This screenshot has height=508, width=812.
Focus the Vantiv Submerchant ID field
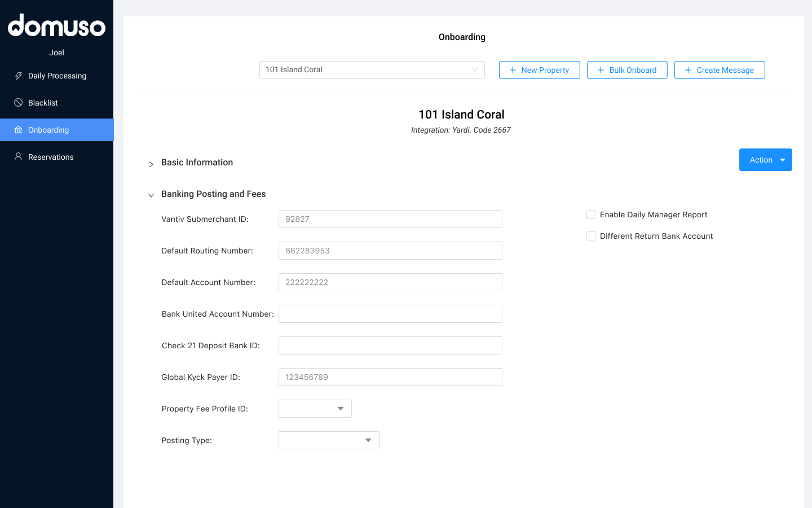tap(390, 219)
